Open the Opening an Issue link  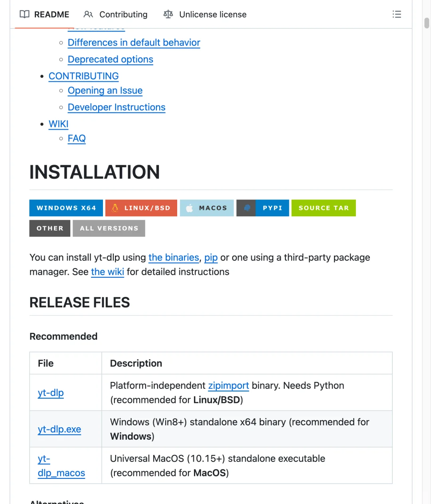(105, 91)
